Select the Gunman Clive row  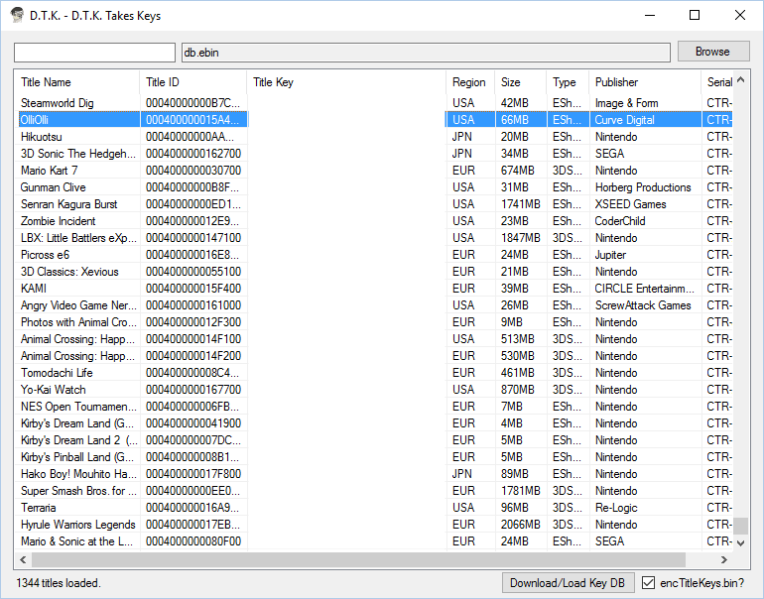pyautogui.click(x=374, y=188)
